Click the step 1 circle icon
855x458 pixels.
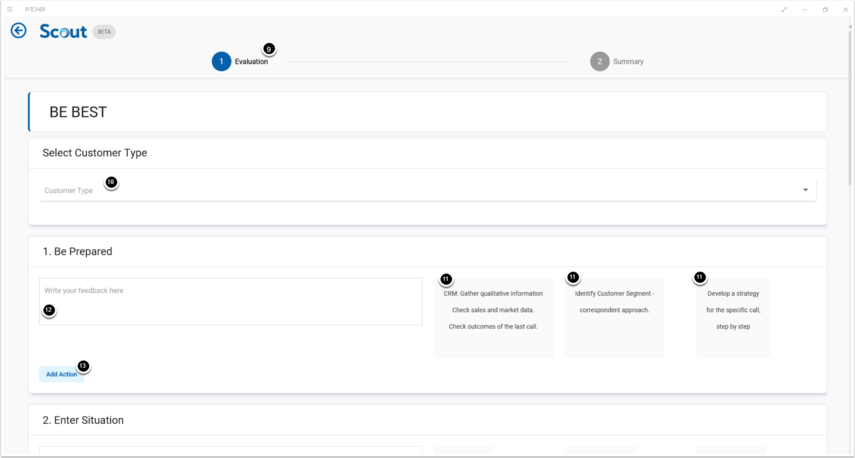click(x=221, y=62)
